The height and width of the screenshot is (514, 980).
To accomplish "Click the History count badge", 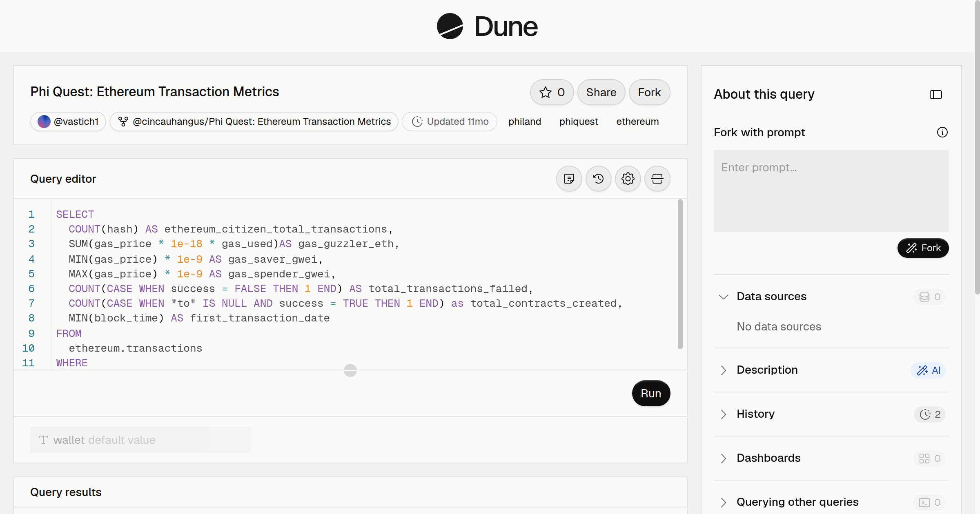I will click(930, 414).
